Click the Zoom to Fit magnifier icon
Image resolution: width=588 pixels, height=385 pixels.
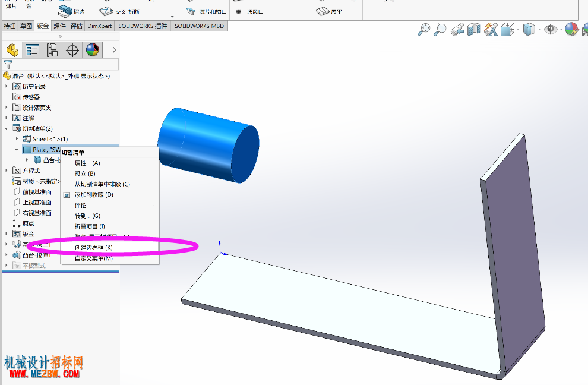click(x=423, y=29)
